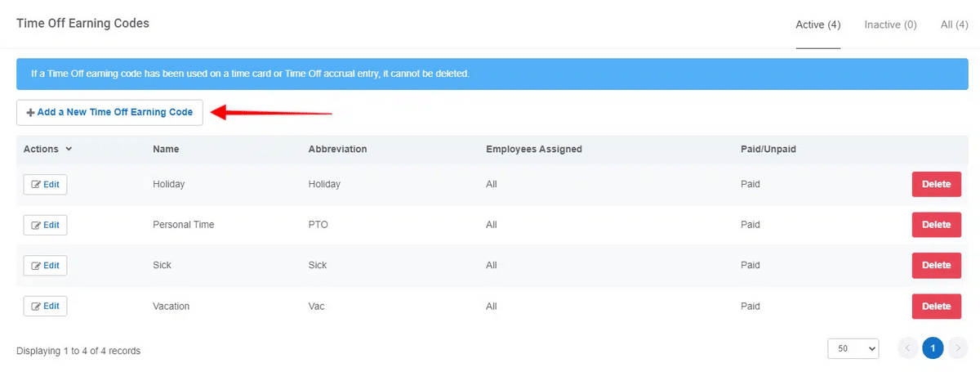Image resolution: width=980 pixels, height=372 pixels.
Task: Delete the Sick earning code
Action: pos(936,265)
